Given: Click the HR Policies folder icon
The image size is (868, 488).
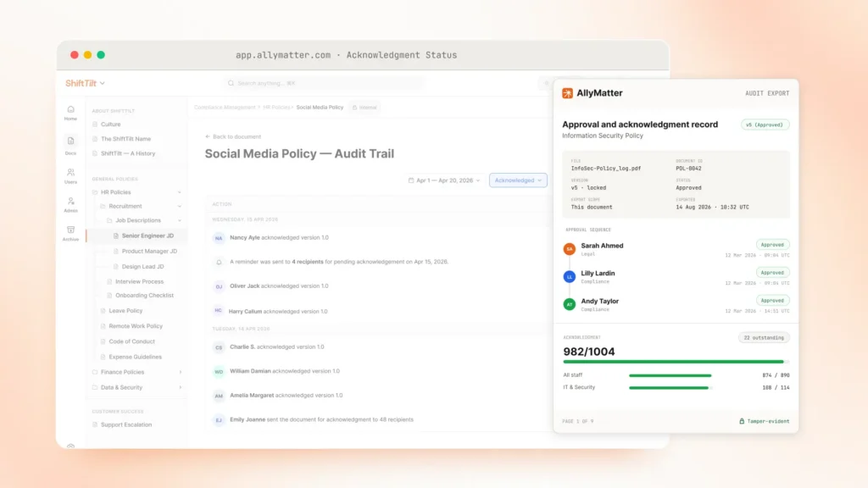Looking at the screenshot, I should tap(95, 192).
